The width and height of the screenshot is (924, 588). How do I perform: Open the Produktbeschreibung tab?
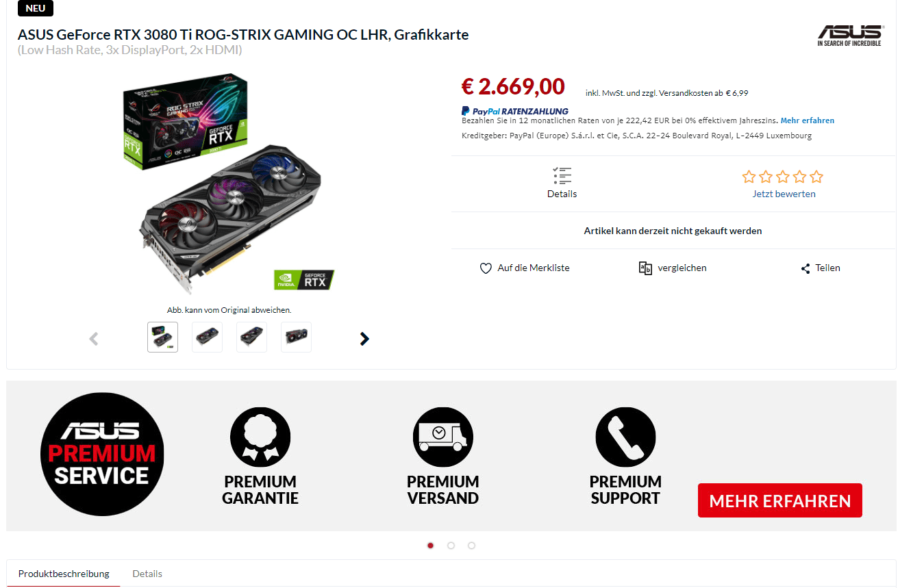click(64, 574)
